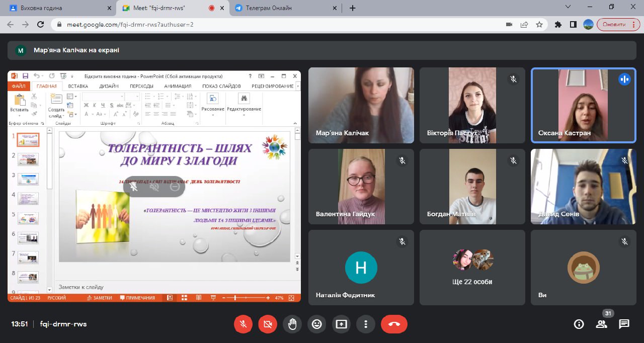Open Chrome tab search chevron
This screenshot has width=644, height=343.
tap(568, 7)
